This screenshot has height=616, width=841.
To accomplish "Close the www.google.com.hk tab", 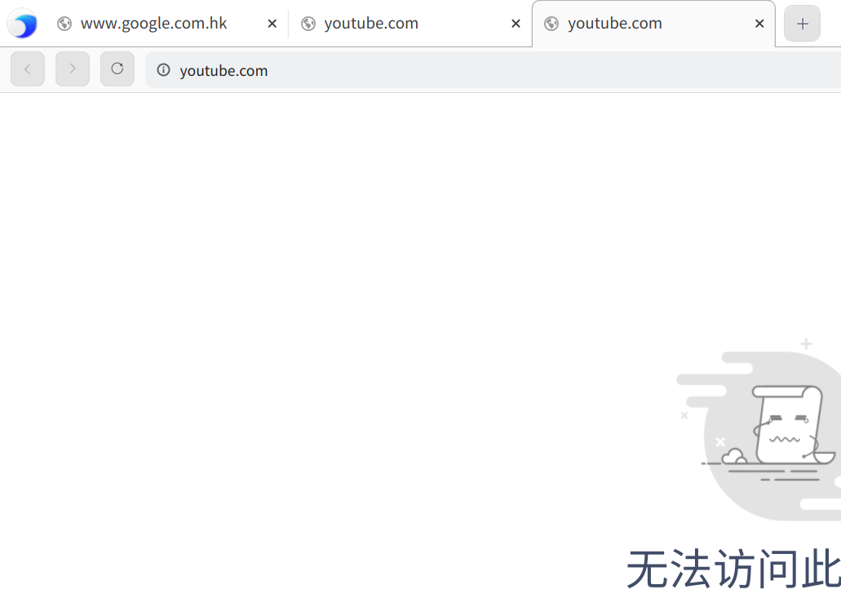I will click(272, 24).
